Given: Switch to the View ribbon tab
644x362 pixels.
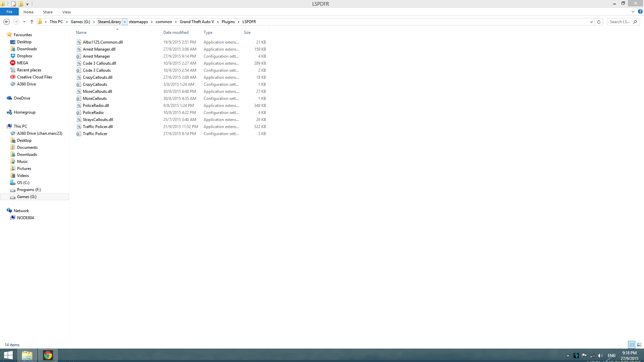Looking at the screenshot, I should (66, 12).
